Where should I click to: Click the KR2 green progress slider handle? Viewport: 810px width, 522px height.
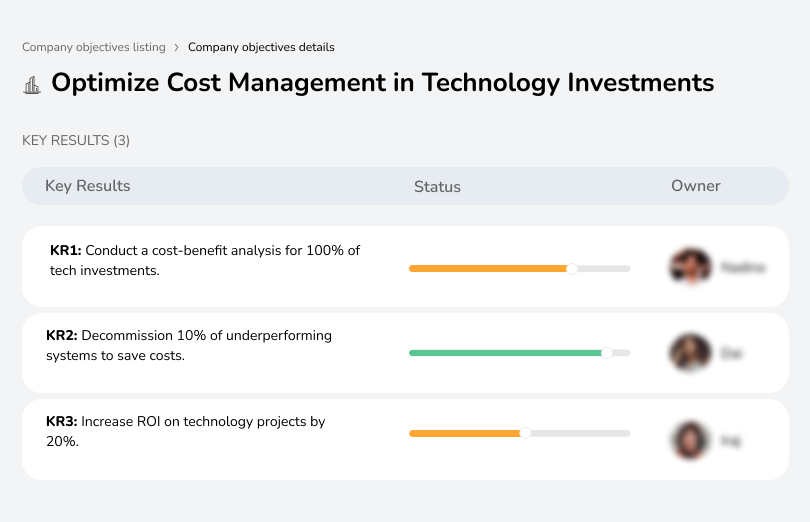(607, 353)
